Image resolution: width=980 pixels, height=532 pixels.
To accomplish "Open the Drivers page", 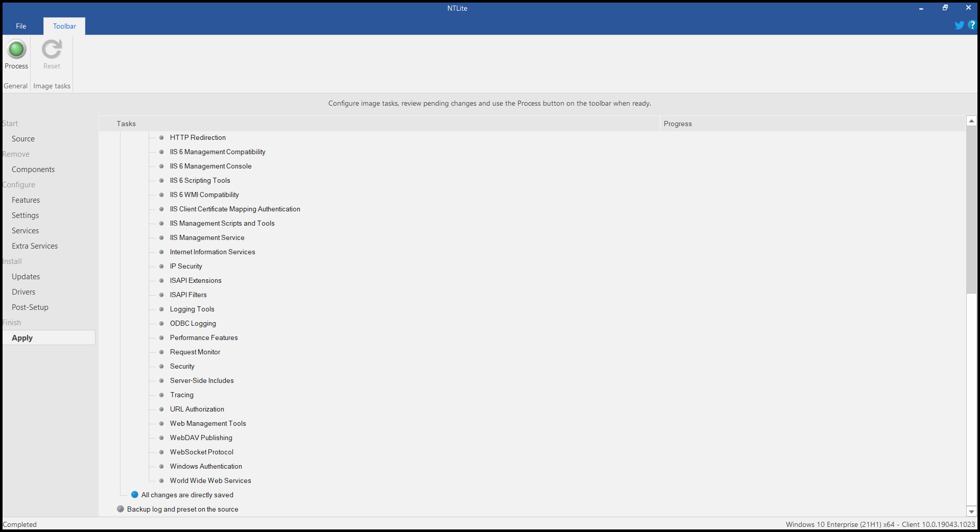I will [x=23, y=292].
